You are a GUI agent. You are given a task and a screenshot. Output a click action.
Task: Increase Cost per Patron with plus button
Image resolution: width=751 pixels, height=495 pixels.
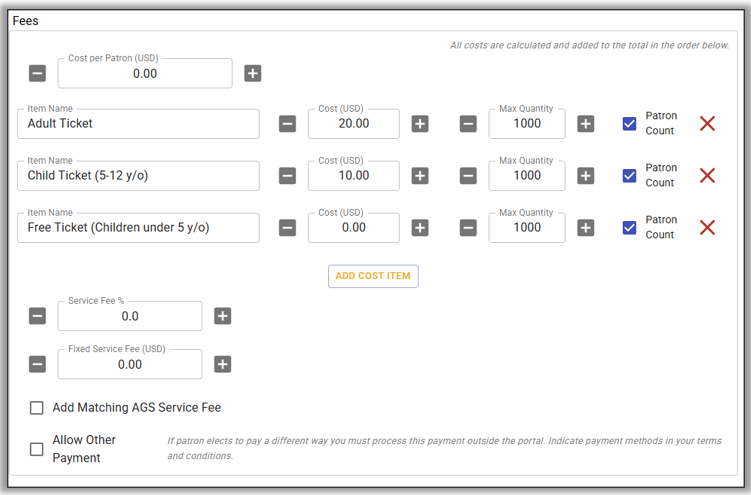[x=253, y=73]
